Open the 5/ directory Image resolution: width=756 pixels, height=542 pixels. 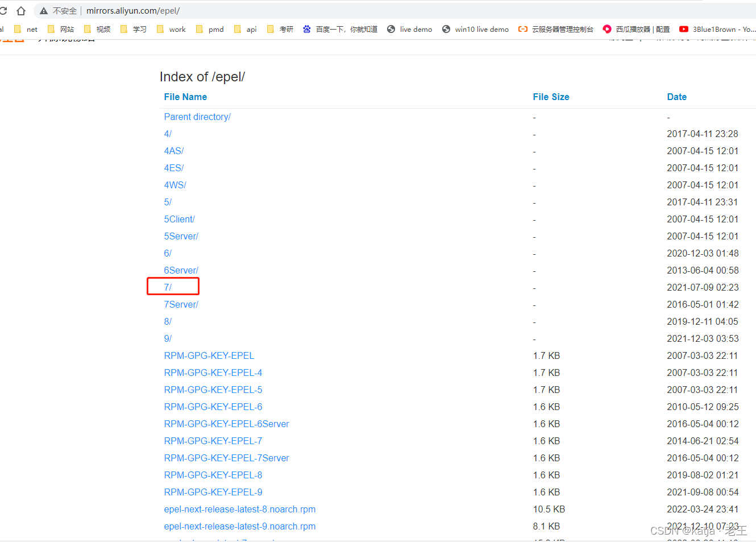point(168,202)
